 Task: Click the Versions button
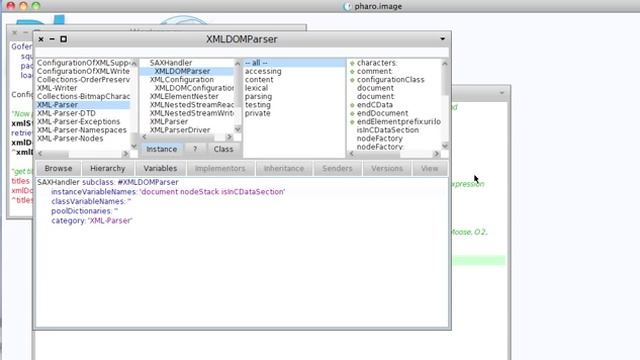387,168
